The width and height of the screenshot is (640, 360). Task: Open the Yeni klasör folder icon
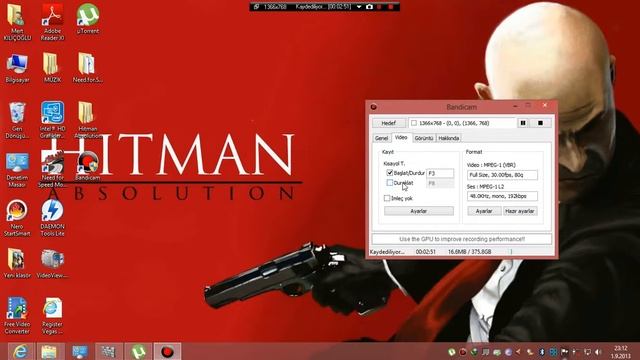coord(17,263)
